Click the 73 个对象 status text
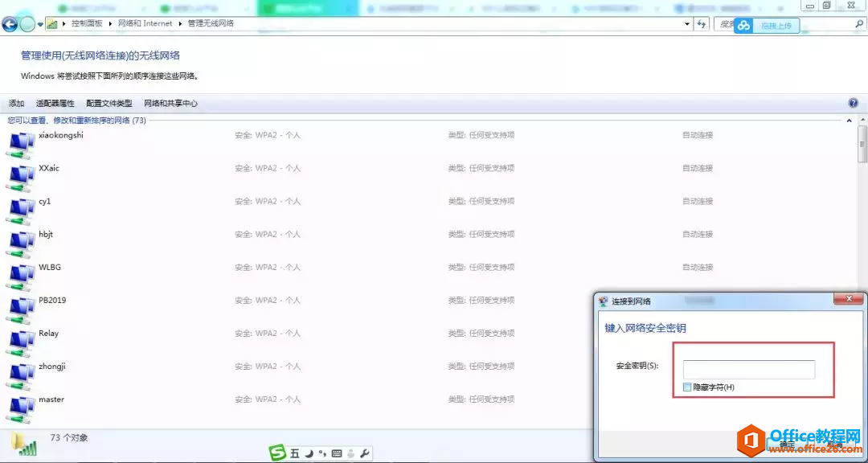The height and width of the screenshot is (463, 868). click(x=68, y=437)
